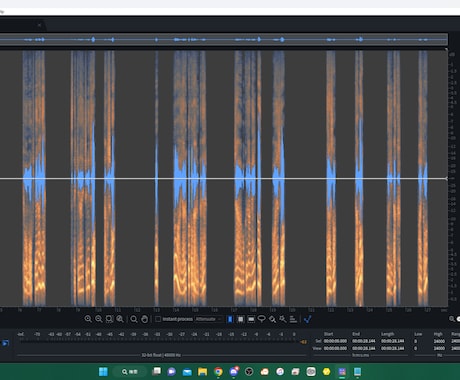
Task: Open File Explorer from the taskbar
Action: pos(202,371)
